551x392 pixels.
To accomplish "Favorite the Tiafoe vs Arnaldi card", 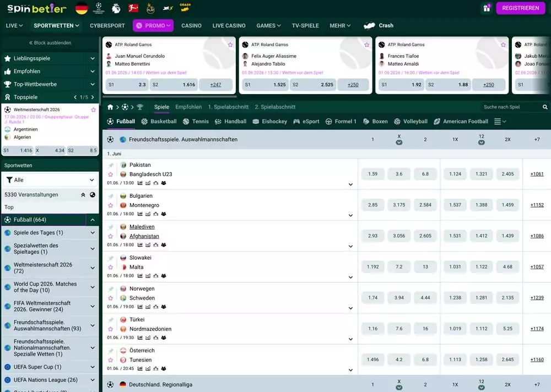I will [x=503, y=45].
